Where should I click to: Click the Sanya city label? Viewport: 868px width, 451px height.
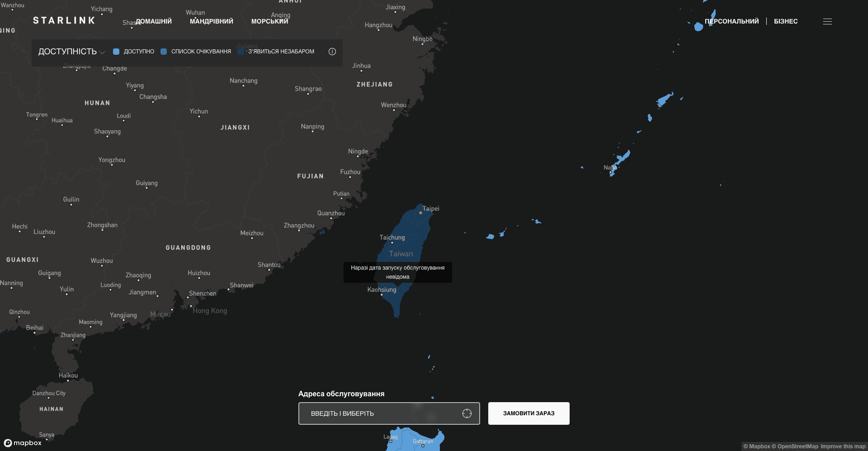click(47, 435)
